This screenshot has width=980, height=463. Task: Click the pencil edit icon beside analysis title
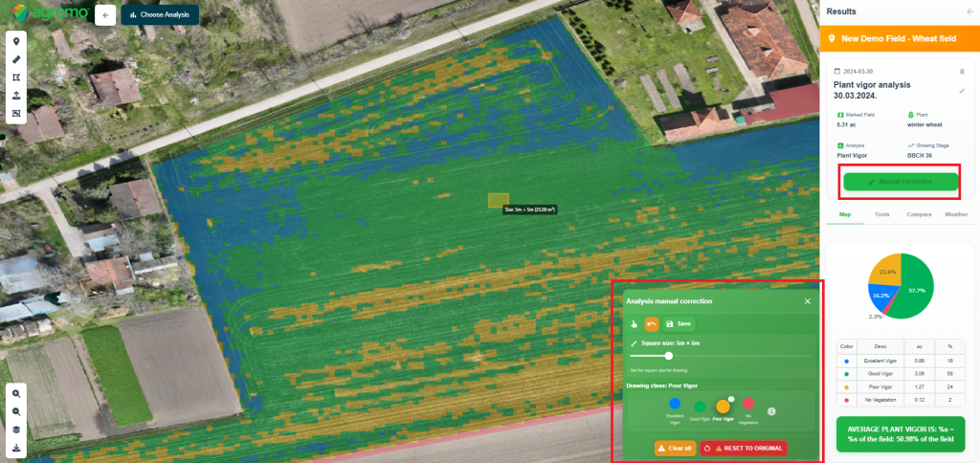(962, 91)
